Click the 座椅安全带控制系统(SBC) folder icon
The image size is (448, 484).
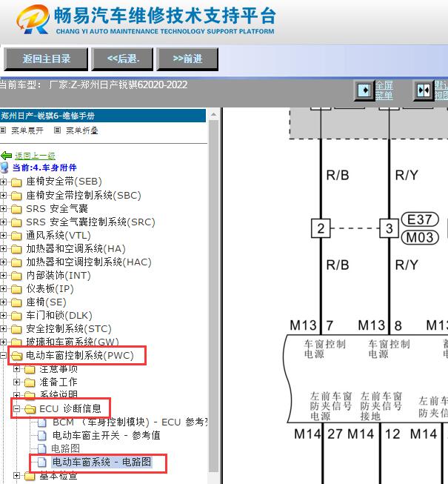tap(16, 196)
